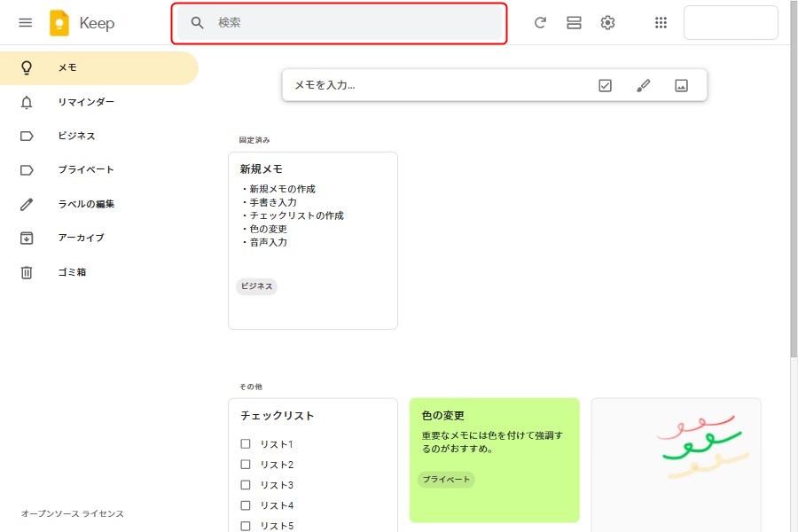Switch to list view layout
This screenshot has height=532, width=798.
coord(574,23)
